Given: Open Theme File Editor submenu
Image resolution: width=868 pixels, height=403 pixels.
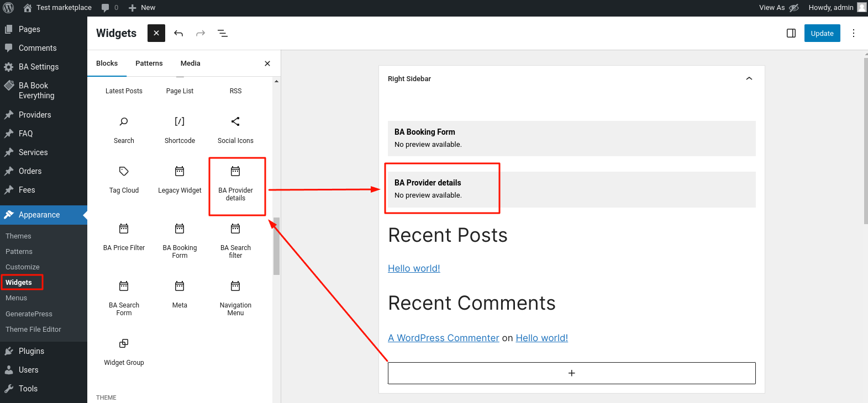Looking at the screenshot, I should (33, 329).
